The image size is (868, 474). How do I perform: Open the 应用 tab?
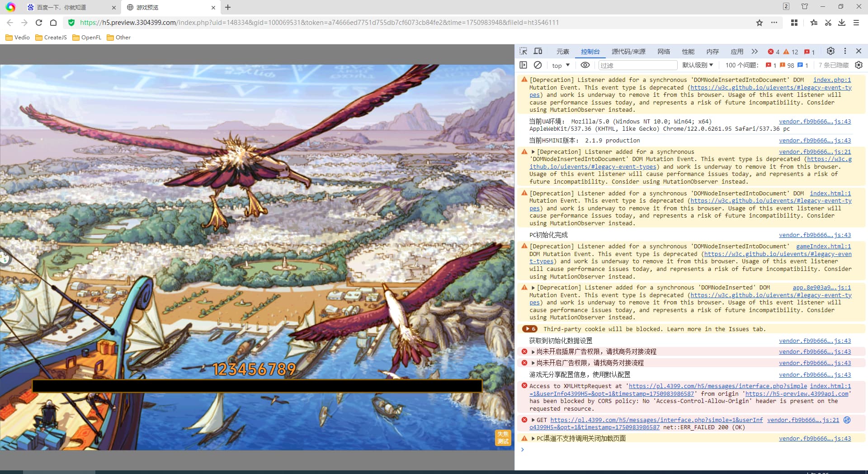[x=737, y=52]
